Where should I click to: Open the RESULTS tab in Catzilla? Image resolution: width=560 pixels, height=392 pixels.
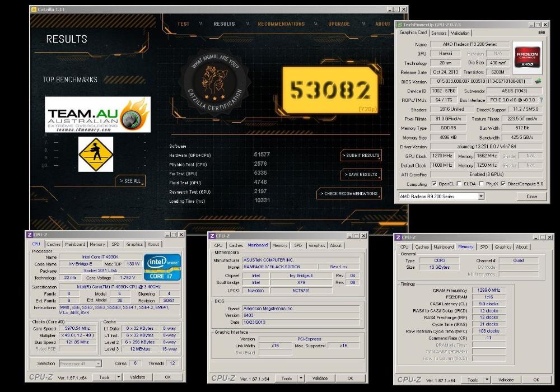tap(225, 24)
